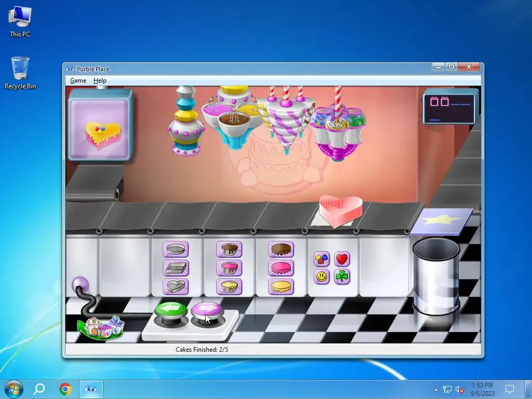Open the Windows Start menu
Screen dimensions: 532x399
click(14, 389)
